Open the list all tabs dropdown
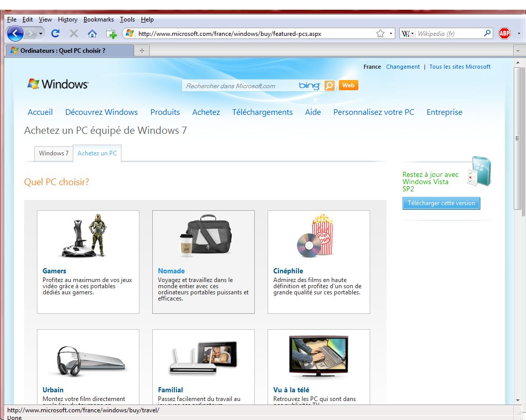Image resolution: width=526 pixels, height=420 pixels. [518, 51]
